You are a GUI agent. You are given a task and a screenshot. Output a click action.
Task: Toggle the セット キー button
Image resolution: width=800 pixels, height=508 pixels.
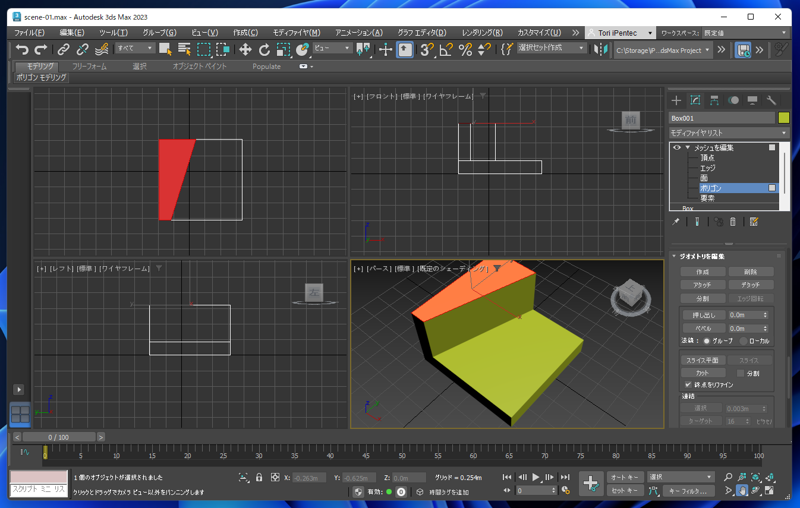pos(624,491)
